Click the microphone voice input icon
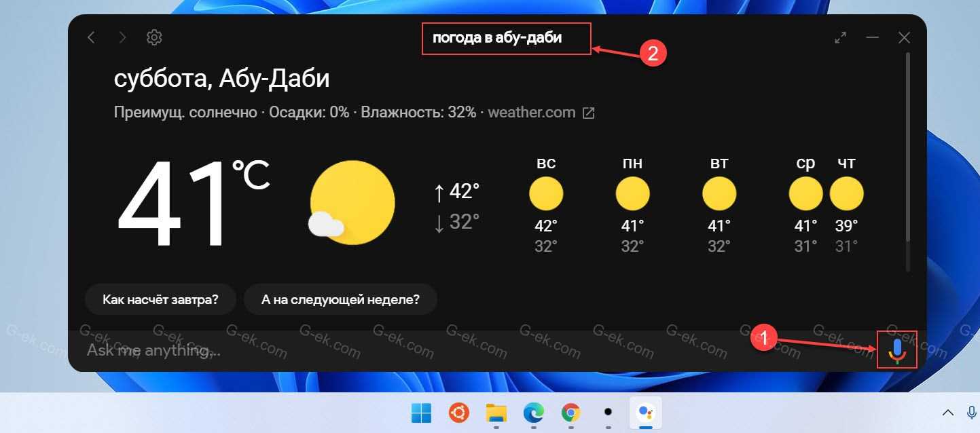The width and height of the screenshot is (980, 433). pos(897,350)
